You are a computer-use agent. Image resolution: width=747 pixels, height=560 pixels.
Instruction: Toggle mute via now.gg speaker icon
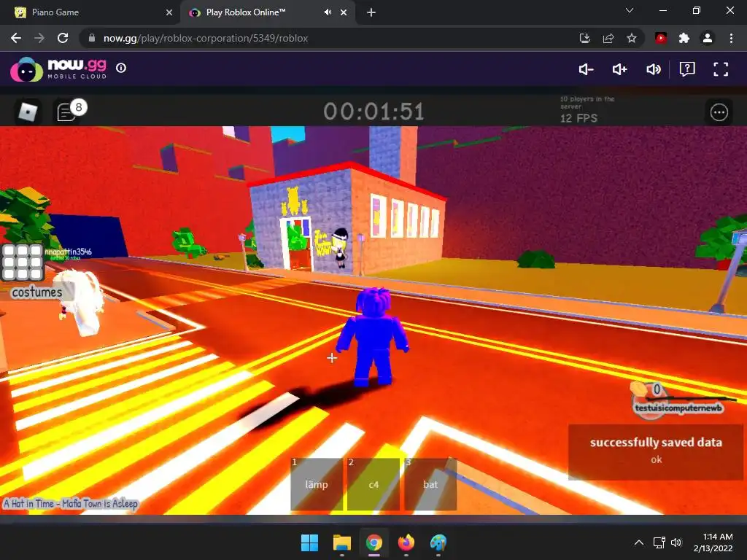653,69
